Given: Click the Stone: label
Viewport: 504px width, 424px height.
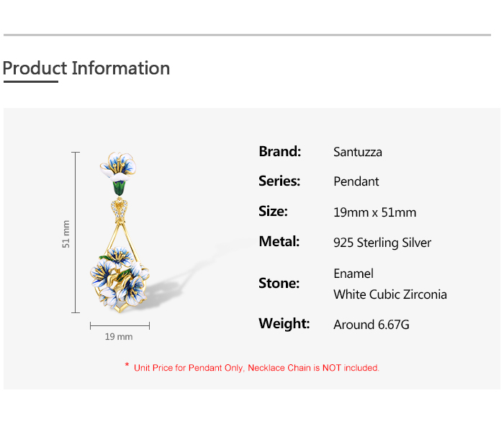Looking at the screenshot, I should tap(279, 283).
